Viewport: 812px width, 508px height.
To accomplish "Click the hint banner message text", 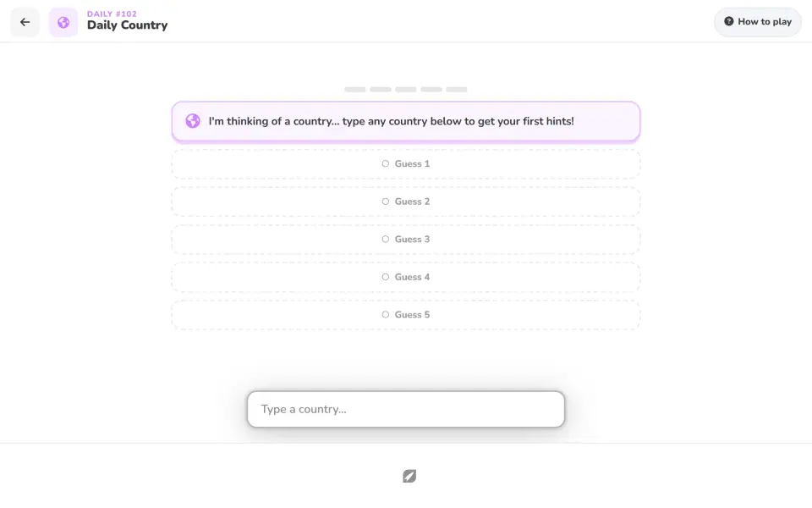I will [391, 121].
